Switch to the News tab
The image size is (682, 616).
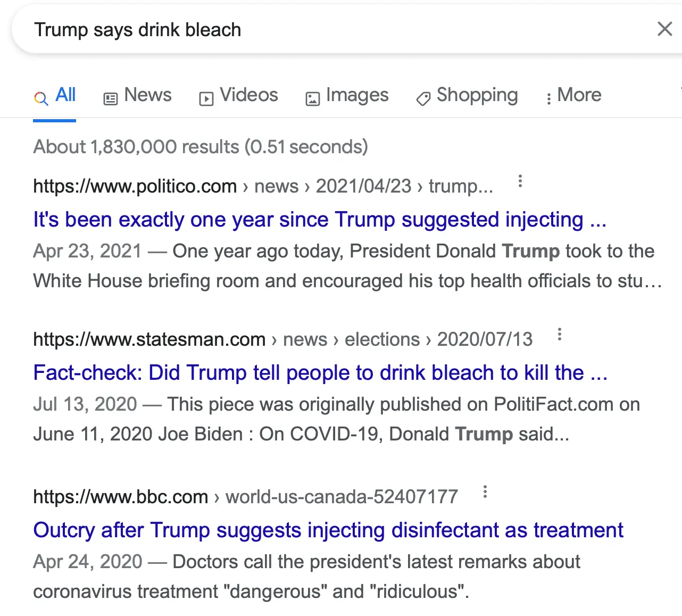pos(147,95)
